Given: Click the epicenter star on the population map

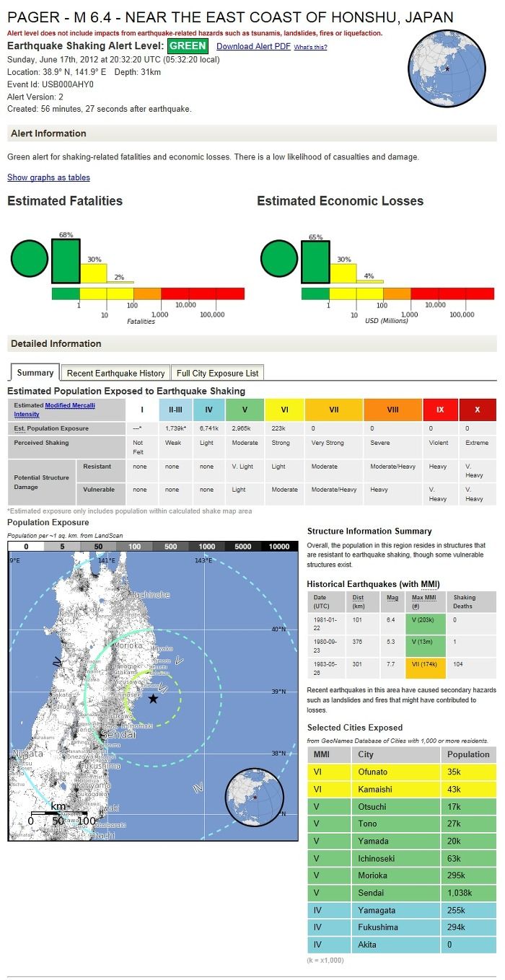Looking at the screenshot, I should coord(153,699).
